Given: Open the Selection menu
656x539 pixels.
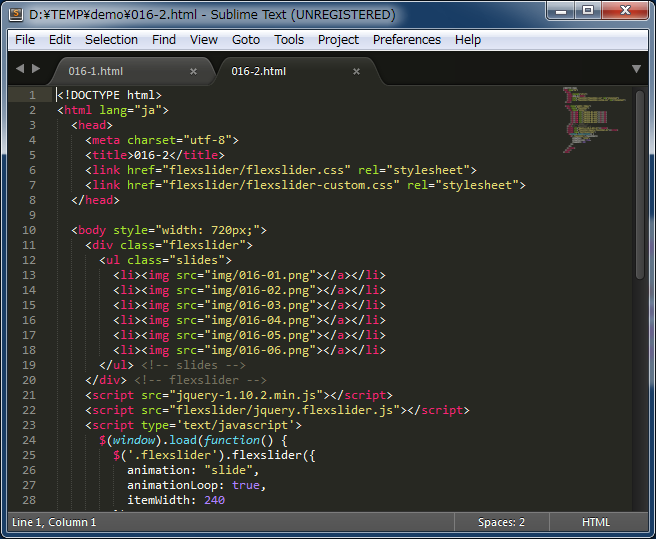Looking at the screenshot, I should [111, 40].
